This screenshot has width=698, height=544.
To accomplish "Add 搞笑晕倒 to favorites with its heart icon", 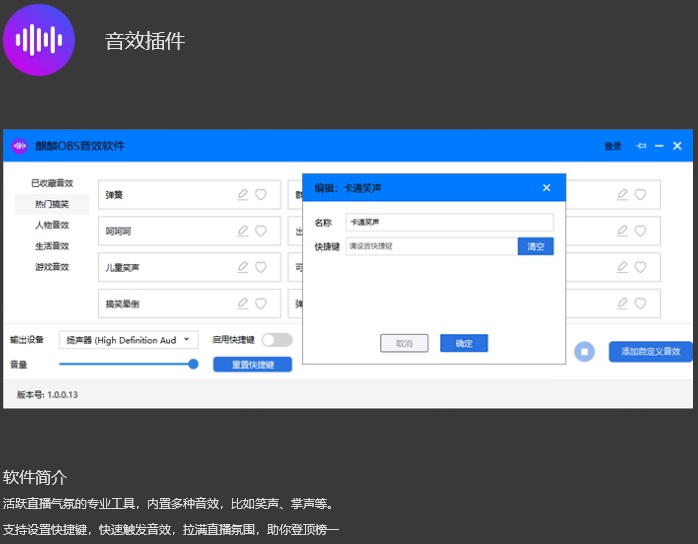I will pos(261,303).
